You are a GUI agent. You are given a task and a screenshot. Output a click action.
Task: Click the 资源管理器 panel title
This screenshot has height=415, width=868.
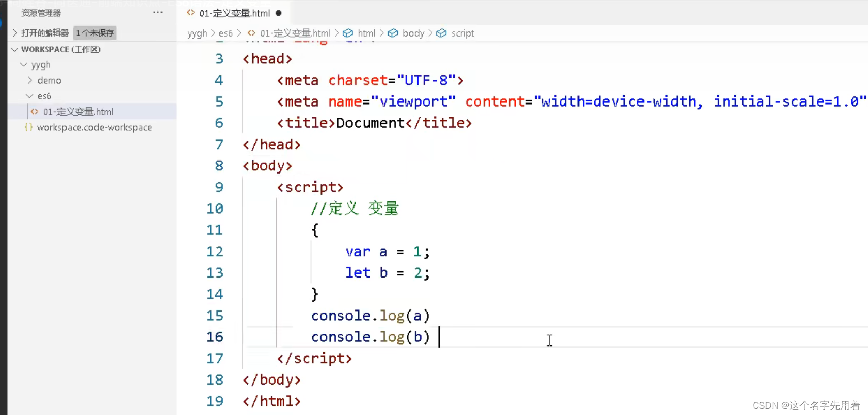(41, 13)
